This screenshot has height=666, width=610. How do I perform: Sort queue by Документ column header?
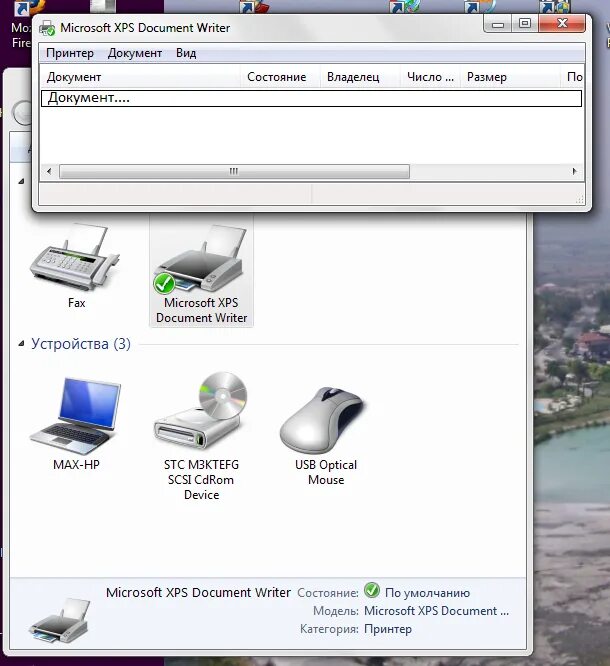pyautogui.click(x=140, y=77)
